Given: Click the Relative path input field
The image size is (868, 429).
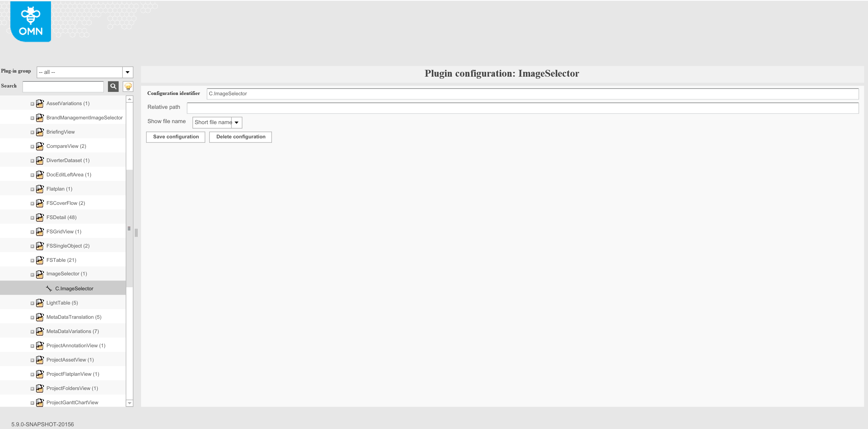Looking at the screenshot, I should (x=522, y=108).
